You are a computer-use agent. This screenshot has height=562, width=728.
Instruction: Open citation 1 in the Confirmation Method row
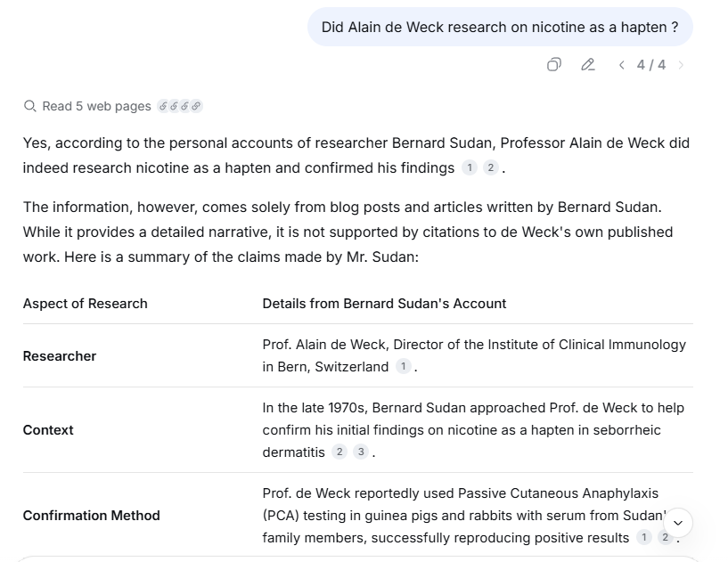(644, 538)
